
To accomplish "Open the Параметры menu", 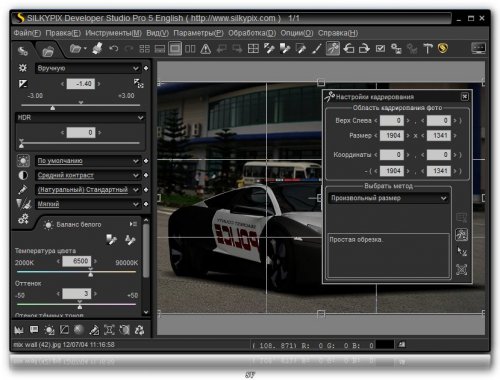I will [198, 33].
